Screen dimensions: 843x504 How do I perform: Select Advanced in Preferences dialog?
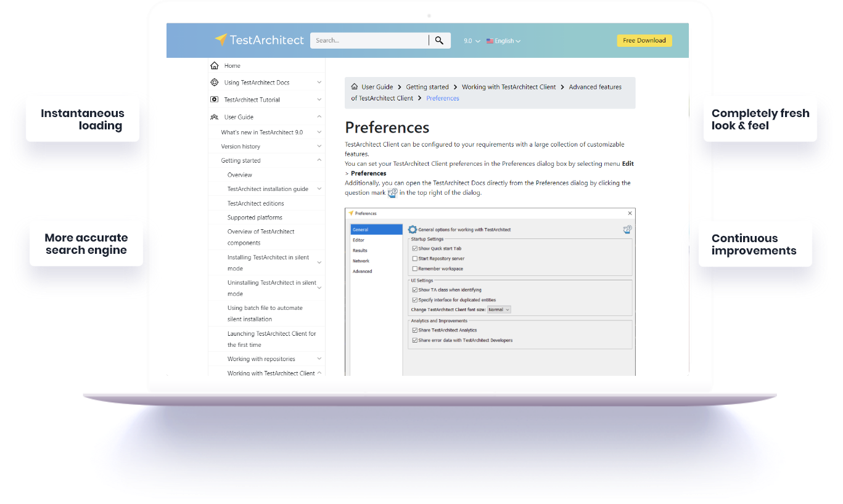(363, 272)
